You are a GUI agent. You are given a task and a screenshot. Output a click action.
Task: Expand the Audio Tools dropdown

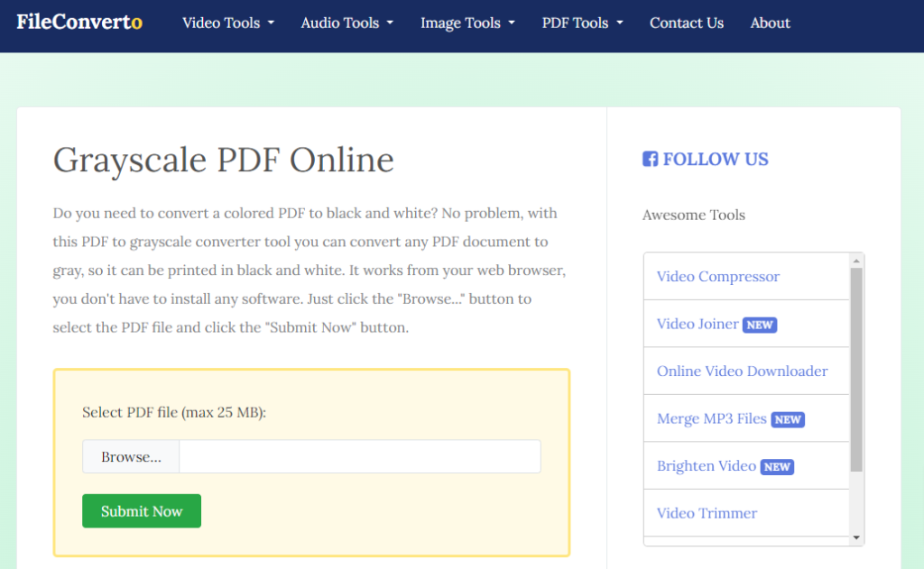click(x=346, y=23)
